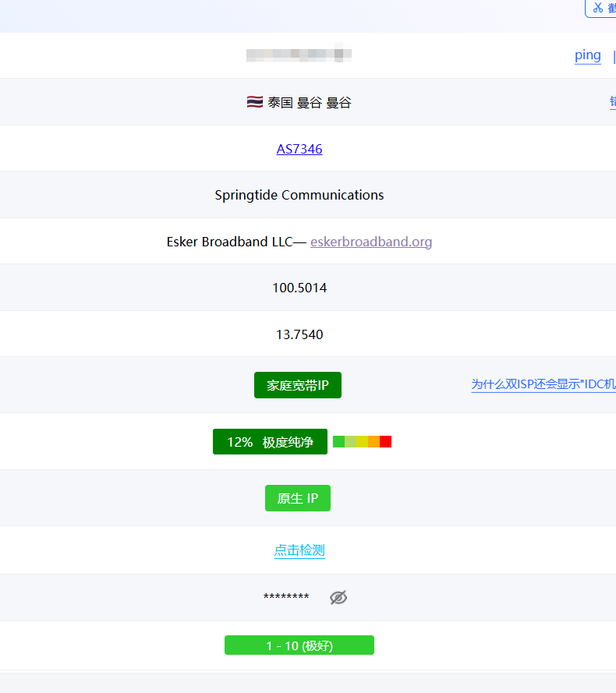The image size is (616, 693).
Task: Click the orange segment of risk bar
Action: click(x=373, y=442)
